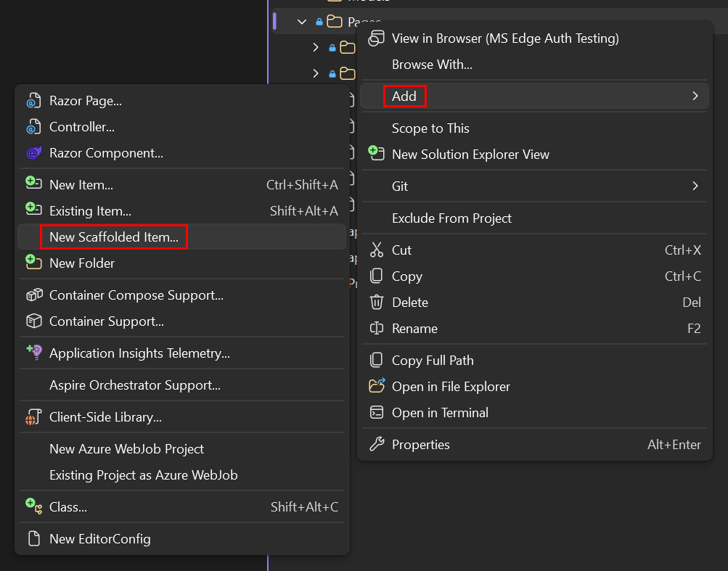The height and width of the screenshot is (571, 728).
Task: Expand the second subfolder under Pages
Action: pyautogui.click(x=316, y=73)
